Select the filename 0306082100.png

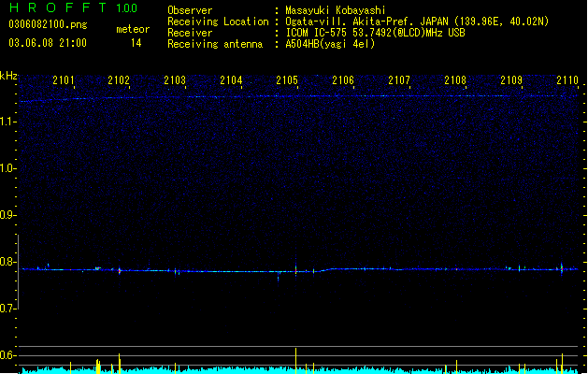[x=48, y=24]
